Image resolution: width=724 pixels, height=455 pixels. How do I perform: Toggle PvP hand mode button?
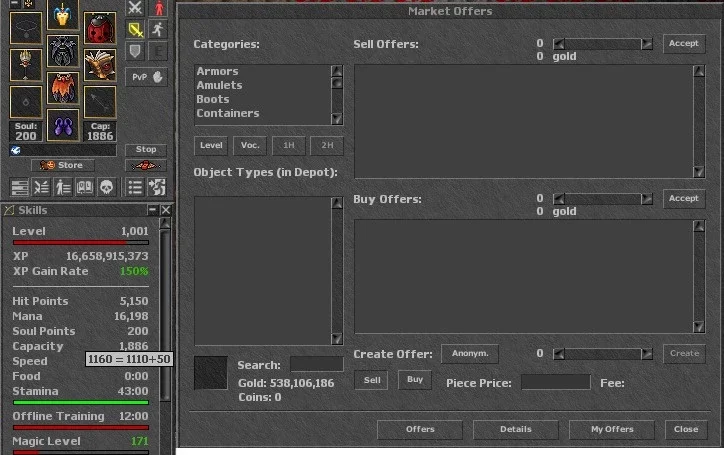(x=146, y=77)
